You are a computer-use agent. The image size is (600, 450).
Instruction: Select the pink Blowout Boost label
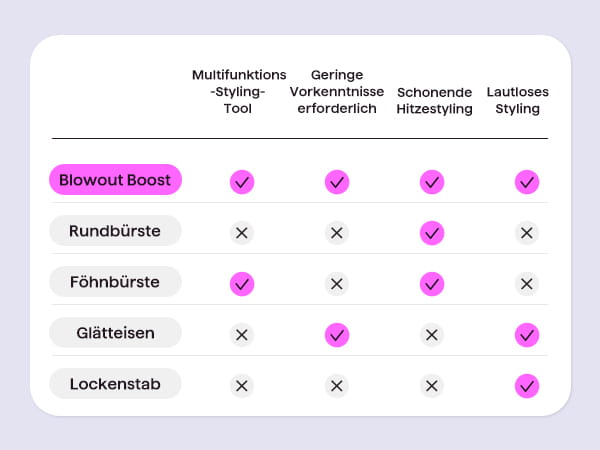pos(115,179)
